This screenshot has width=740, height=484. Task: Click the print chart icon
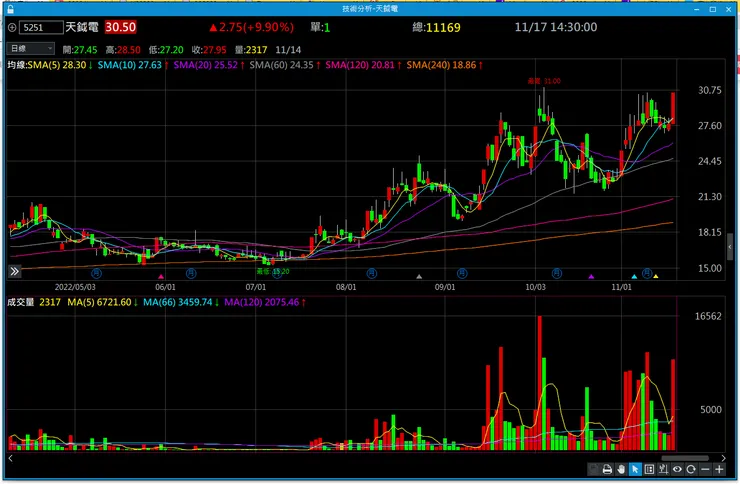(607, 469)
